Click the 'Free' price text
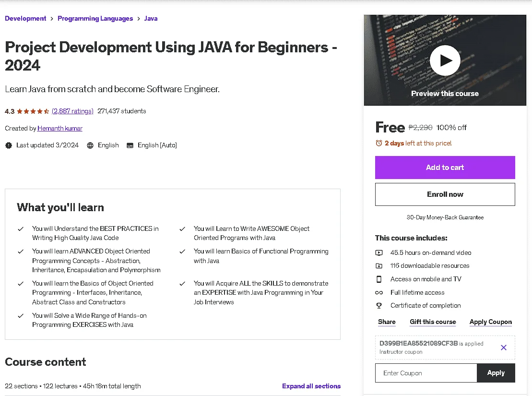This screenshot has height=396, width=532. click(x=390, y=127)
